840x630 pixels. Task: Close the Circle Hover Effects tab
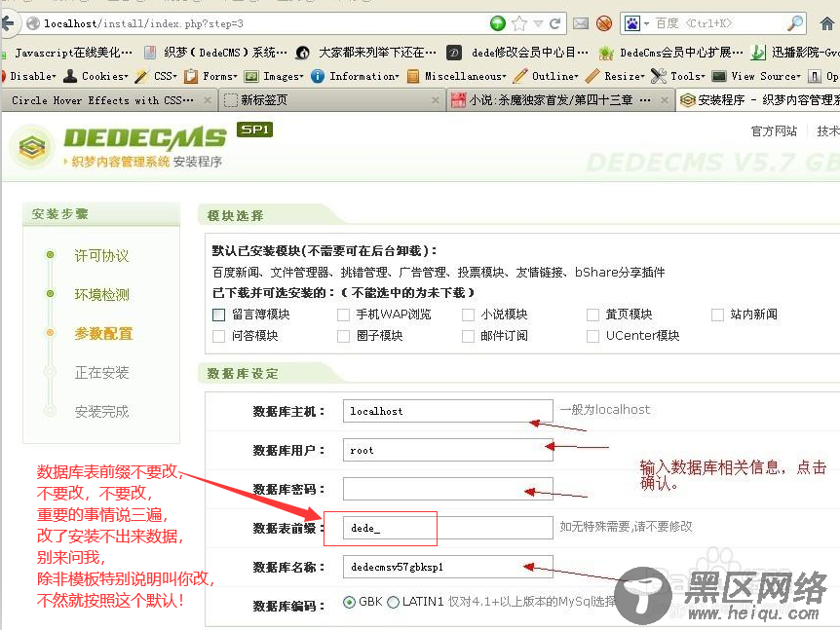point(208,100)
